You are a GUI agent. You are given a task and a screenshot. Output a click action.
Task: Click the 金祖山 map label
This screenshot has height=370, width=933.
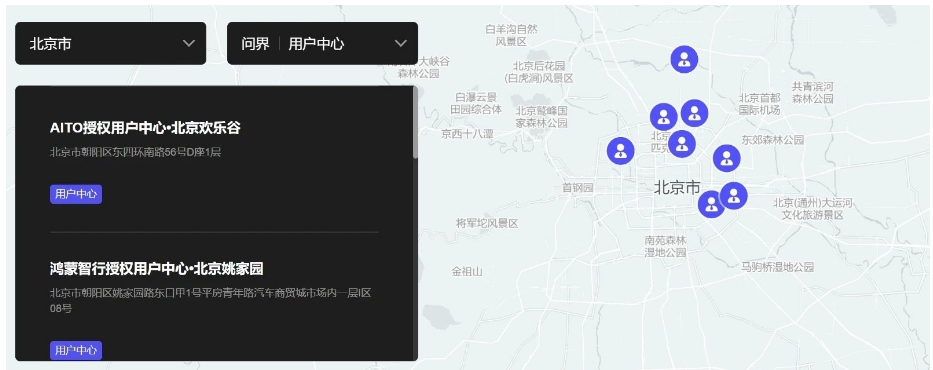466,272
